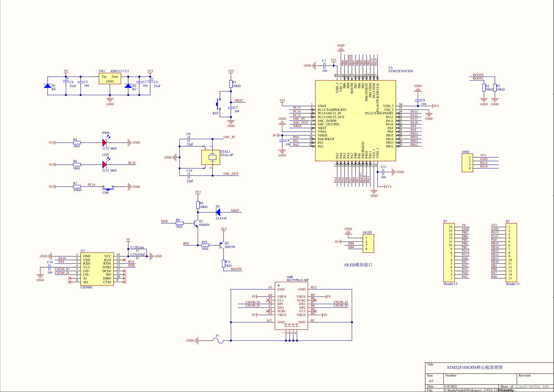Screen dimensions: 554x392
Task: Click the R7 10KΩ resistor symbol
Action: click(77, 187)
